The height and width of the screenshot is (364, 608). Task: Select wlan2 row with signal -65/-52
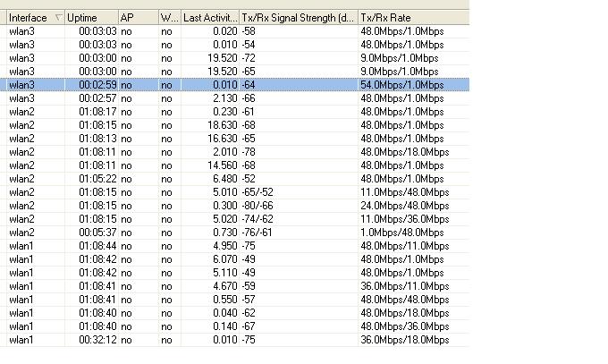tap(234, 192)
